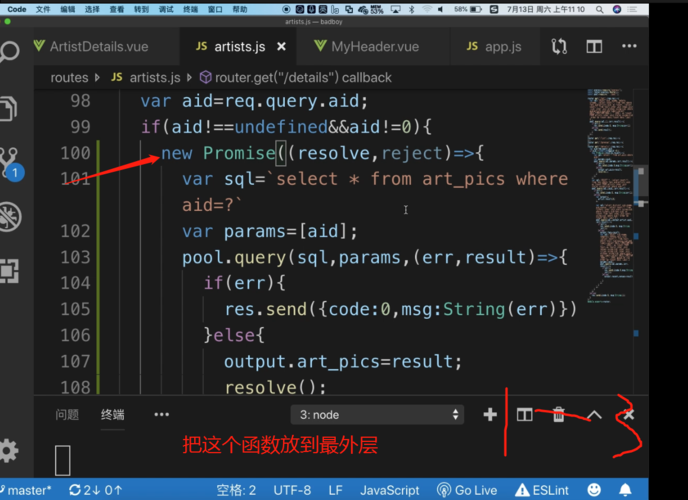Open the Manage settings gear icon
The width and height of the screenshot is (688, 500).
pyautogui.click(x=9, y=450)
